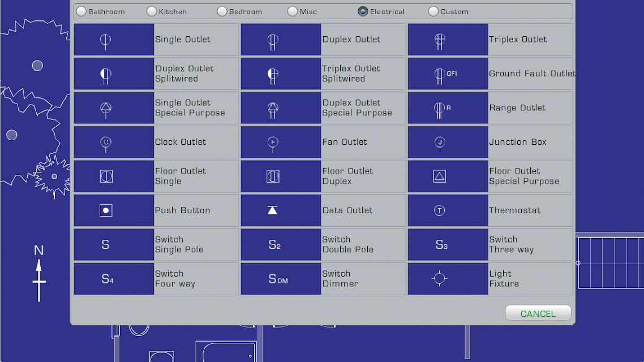The width and height of the screenshot is (644, 362).
Task: Choose the Bedroom radio option
Action: point(222,11)
